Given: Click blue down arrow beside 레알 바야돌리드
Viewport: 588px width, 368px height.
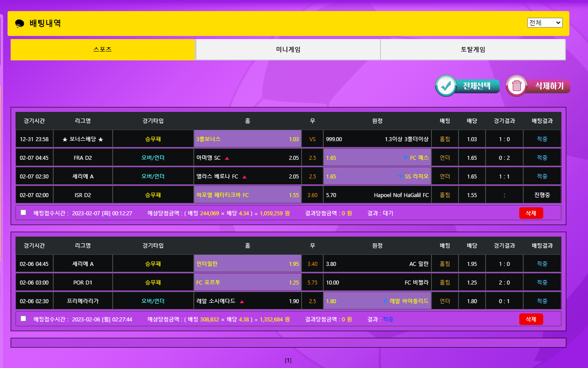Looking at the screenshot, I should 385,301.
